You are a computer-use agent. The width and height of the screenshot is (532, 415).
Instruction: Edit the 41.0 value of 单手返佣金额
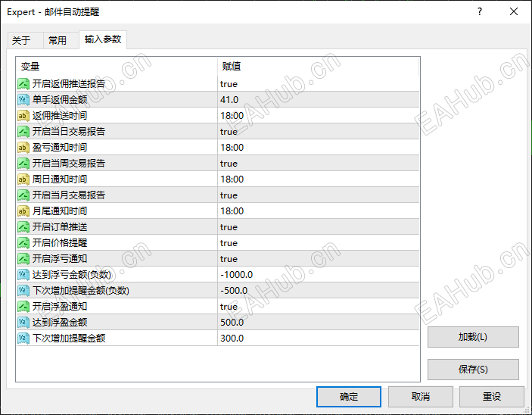point(319,100)
